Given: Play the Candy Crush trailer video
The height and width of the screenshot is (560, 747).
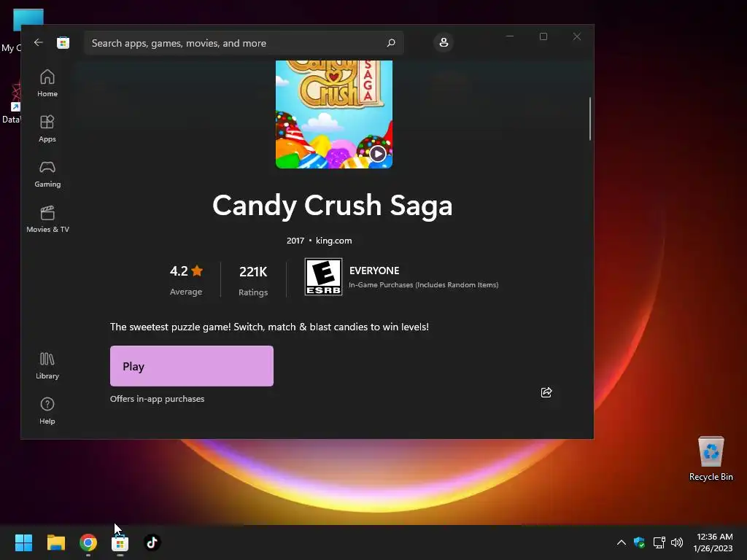Looking at the screenshot, I should click(x=378, y=154).
